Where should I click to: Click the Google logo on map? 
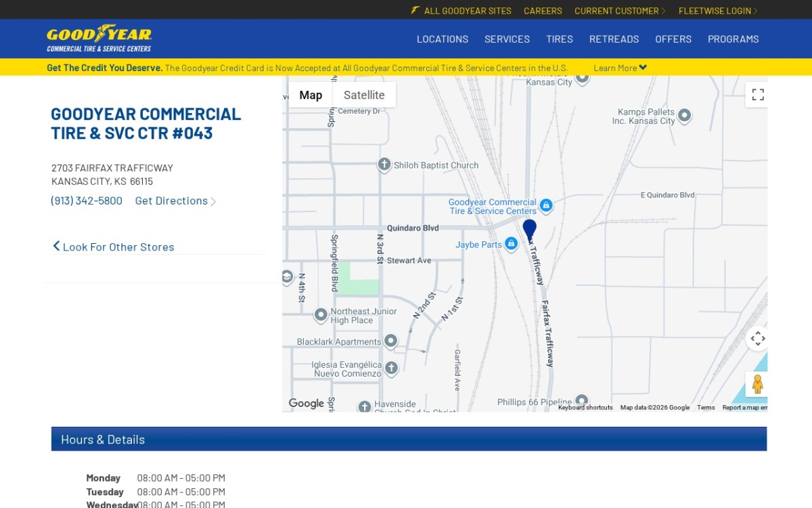307,403
